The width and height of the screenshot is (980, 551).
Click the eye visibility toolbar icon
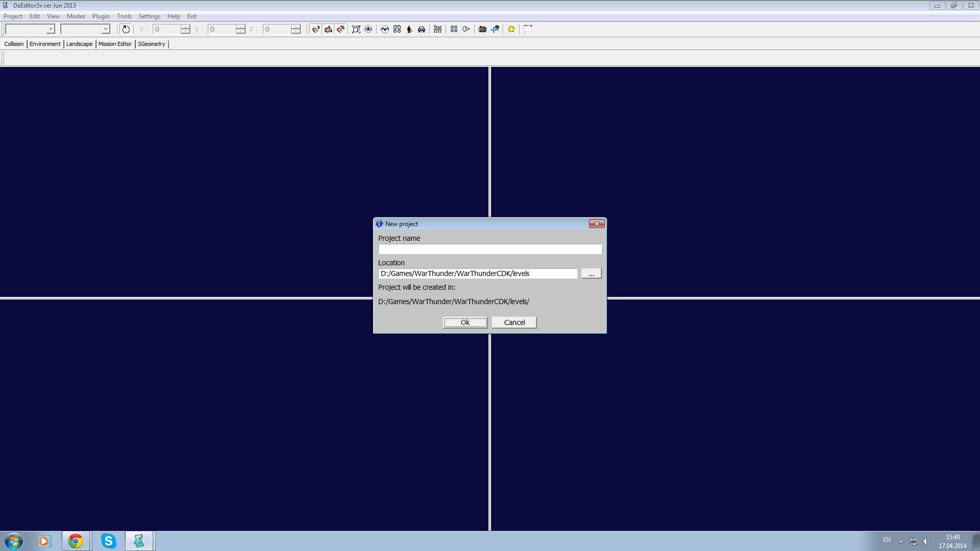coord(369,29)
